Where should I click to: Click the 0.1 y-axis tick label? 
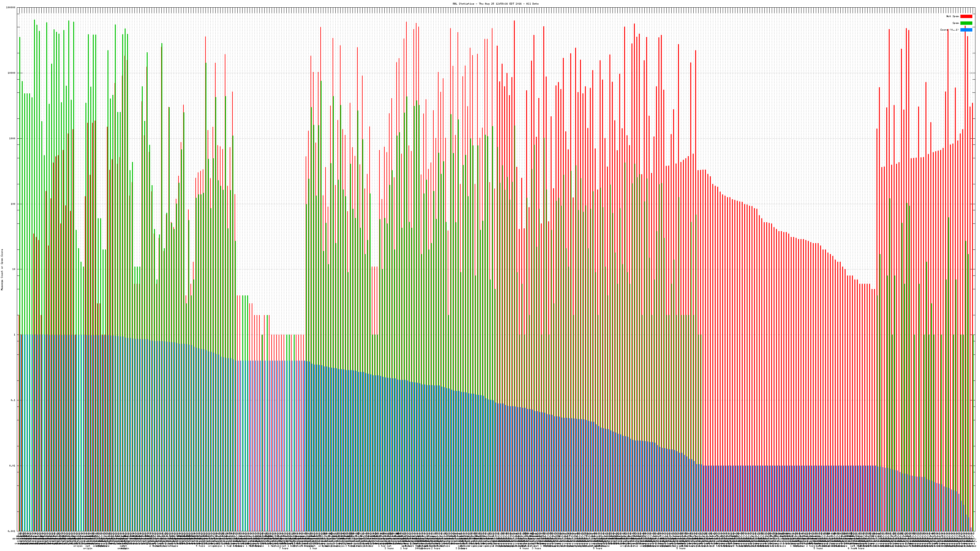pyautogui.click(x=13, y=400)
